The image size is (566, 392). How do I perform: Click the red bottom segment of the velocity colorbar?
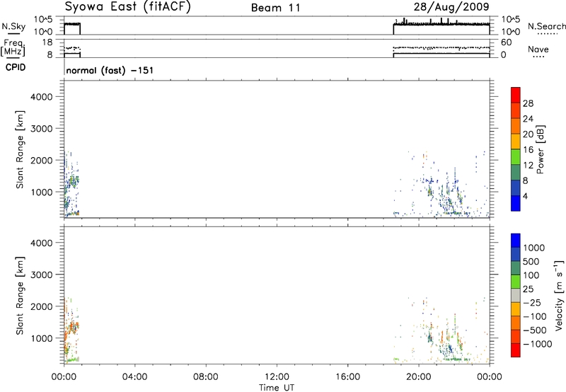coord(516,350)
